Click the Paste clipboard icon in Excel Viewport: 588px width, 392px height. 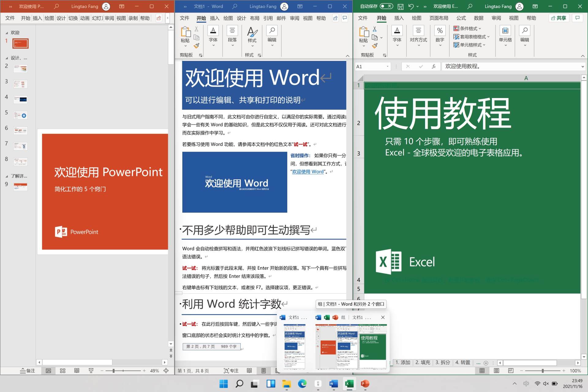[364, 32]
